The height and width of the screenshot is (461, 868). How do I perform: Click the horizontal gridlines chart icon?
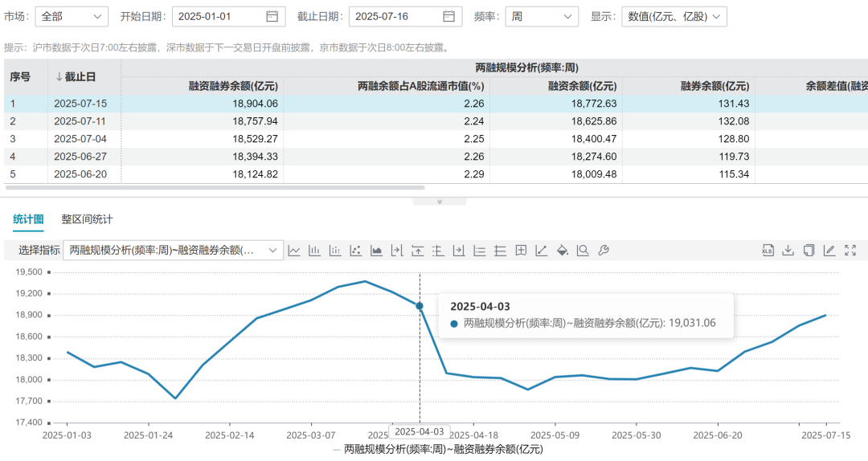click(x=500, y=251)
